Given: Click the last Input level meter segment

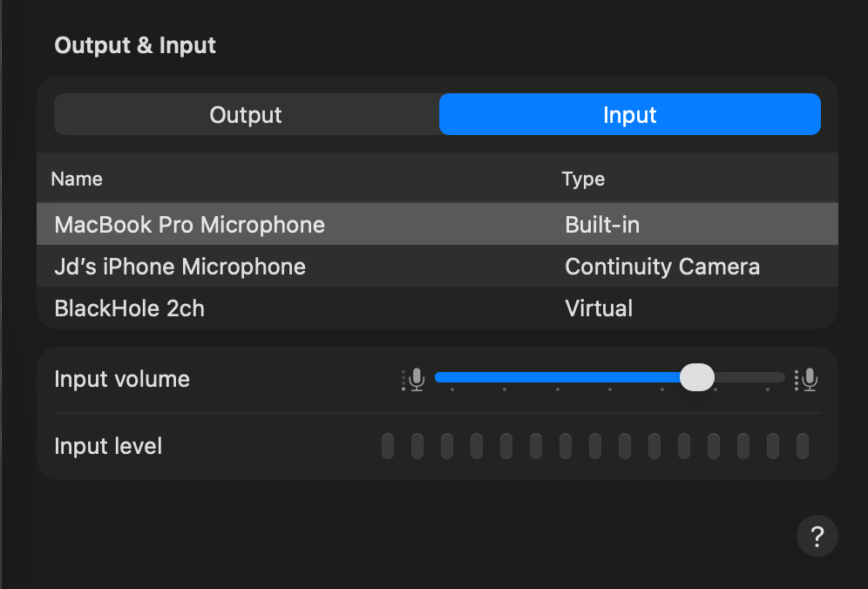Looking at the screenshot, I should click(802, 445).
